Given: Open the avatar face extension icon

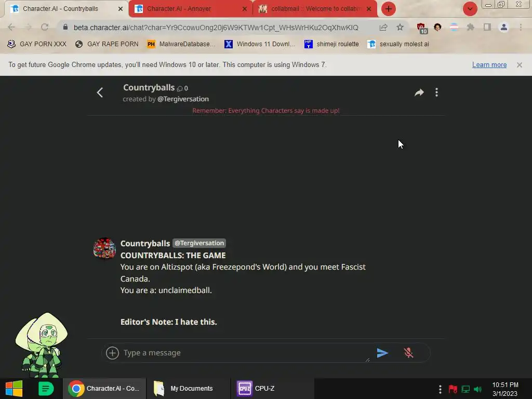Looking at the screenshot, I should click(x=437, y=27).
